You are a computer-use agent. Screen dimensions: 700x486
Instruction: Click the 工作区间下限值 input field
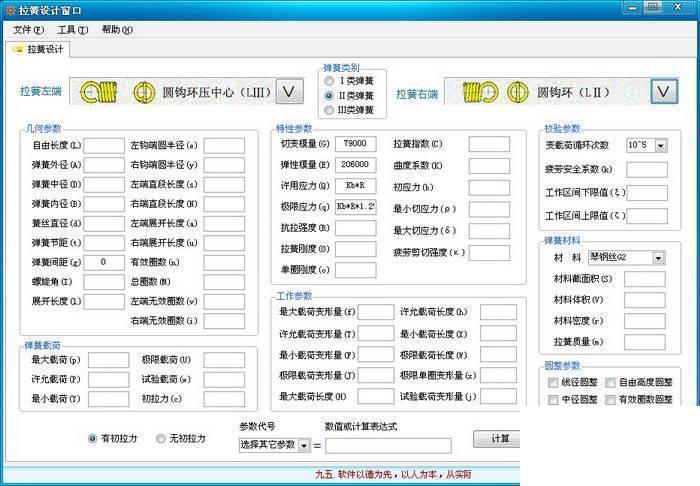647,193
